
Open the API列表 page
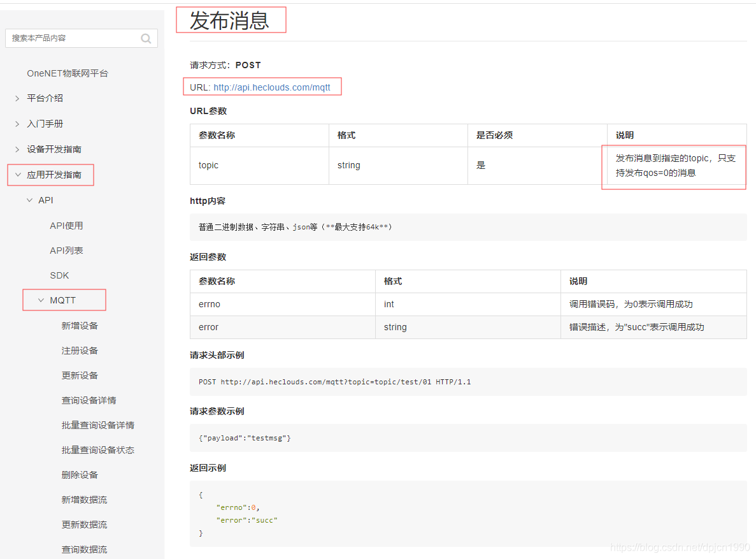(66, 250)
